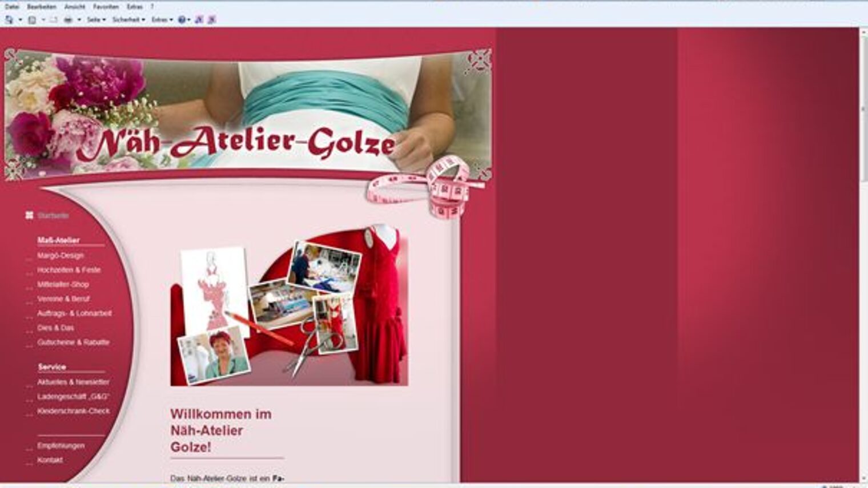Expand the Home icon dropdown arrow
Image resolution: width=868 pixels, height=488 pixels.
tap(20, 19)
